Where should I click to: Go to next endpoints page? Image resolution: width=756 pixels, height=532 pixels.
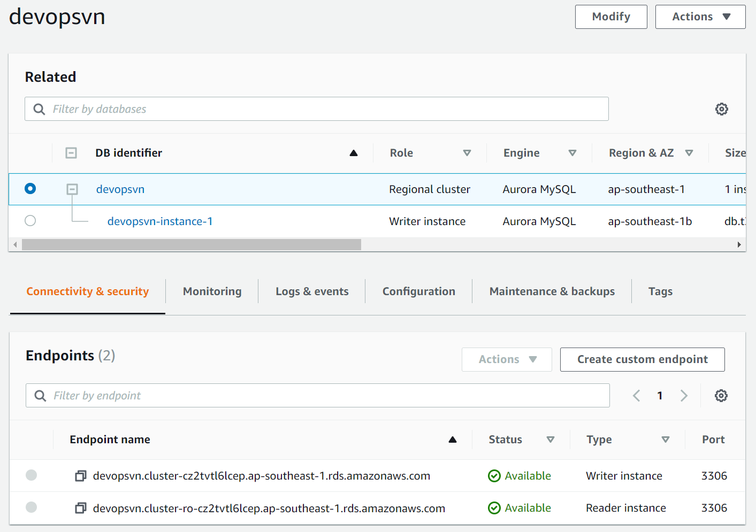pos(684,396)
